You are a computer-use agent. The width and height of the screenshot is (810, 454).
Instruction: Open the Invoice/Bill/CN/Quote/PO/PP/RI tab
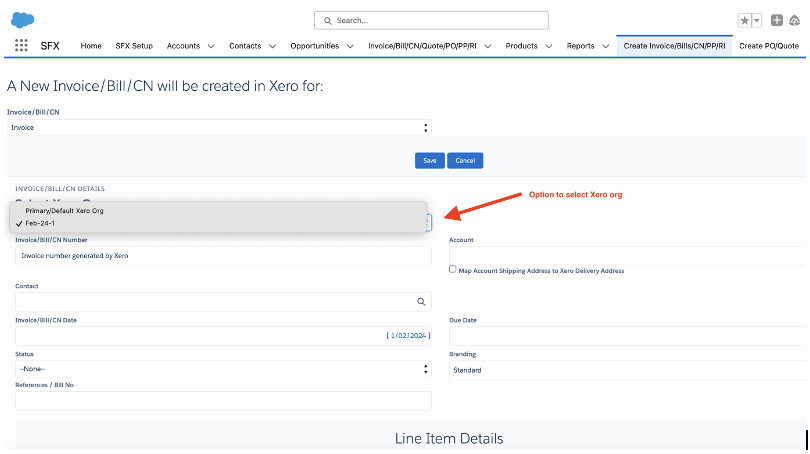422,46
